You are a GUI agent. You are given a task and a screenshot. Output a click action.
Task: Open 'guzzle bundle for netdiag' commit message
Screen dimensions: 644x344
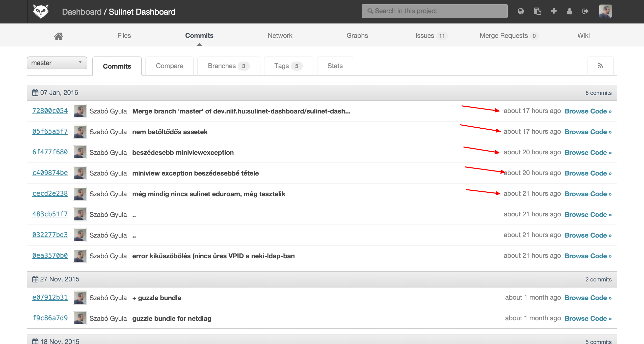(x=172, y=319)
